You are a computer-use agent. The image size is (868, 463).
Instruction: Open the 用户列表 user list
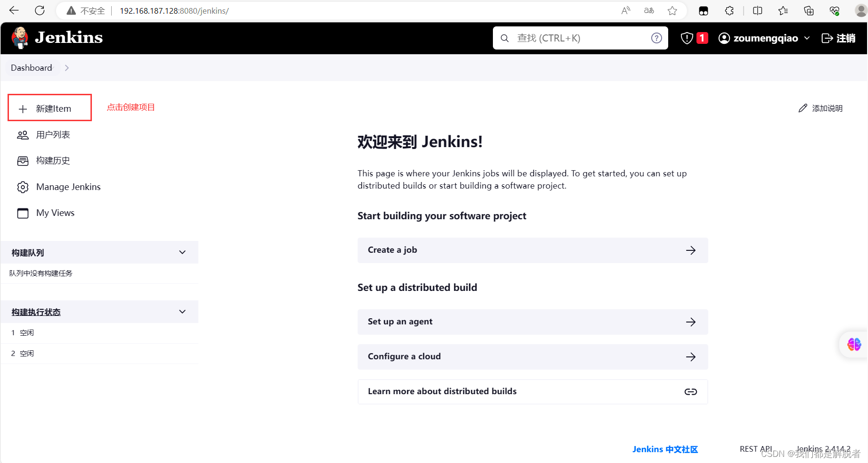pyautogui.click(x=53, y=134)
